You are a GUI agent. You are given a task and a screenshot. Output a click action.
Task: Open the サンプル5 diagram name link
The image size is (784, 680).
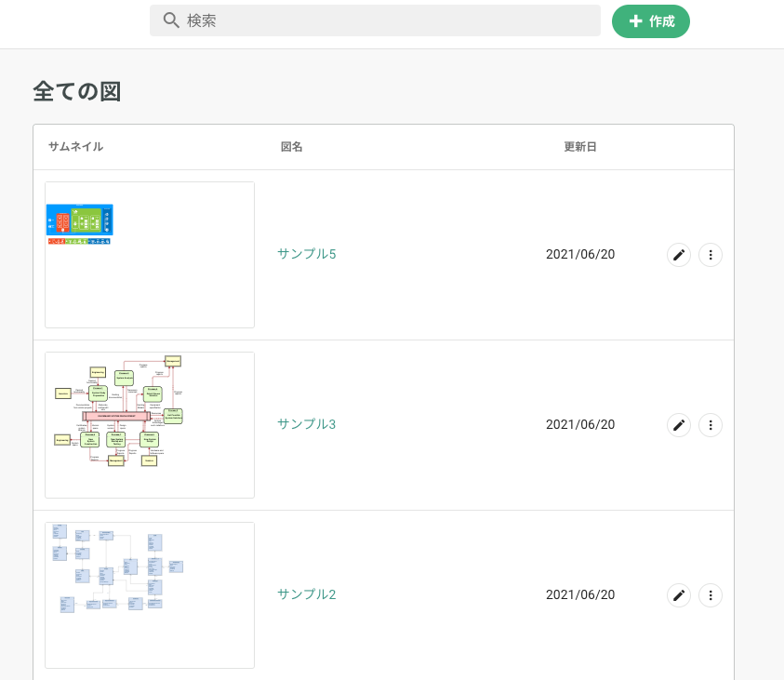coord(306,254)
